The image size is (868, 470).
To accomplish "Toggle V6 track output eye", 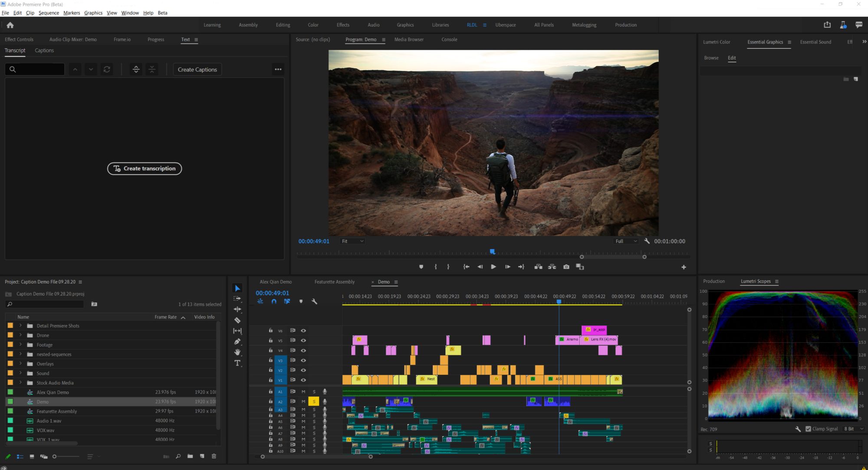I will [303, 330].
